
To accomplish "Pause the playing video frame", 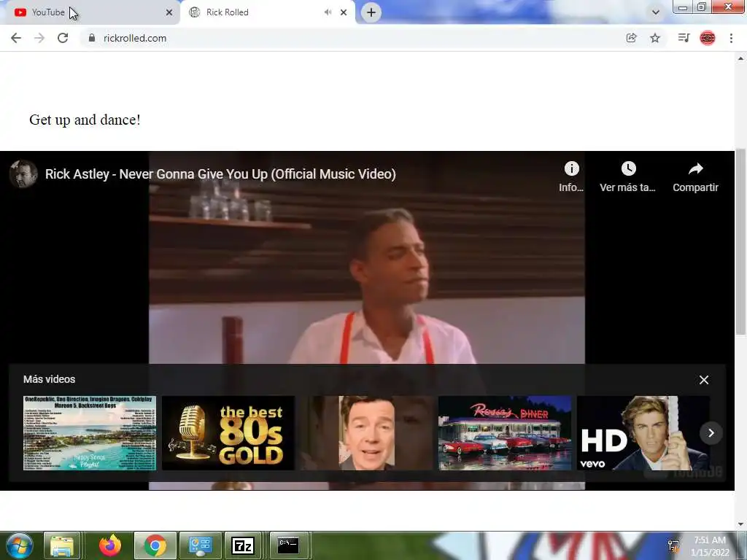I will point(367,276).
